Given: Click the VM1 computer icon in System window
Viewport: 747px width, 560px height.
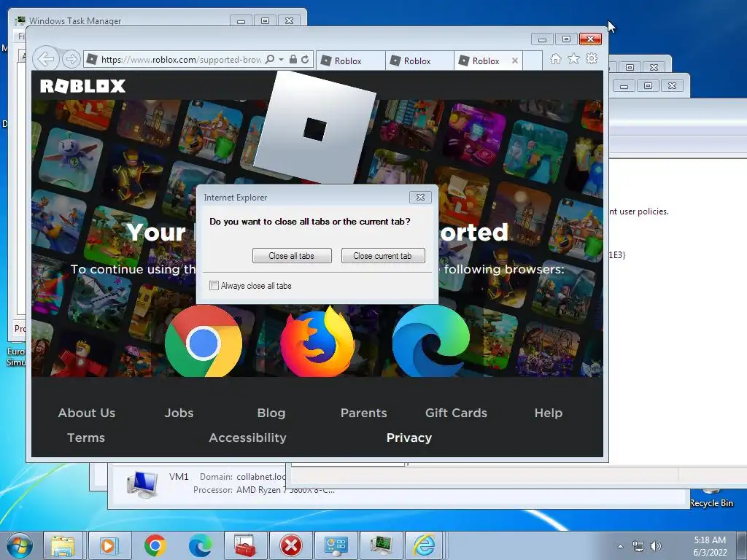Looking at the screenshot, I should point(142,484).
